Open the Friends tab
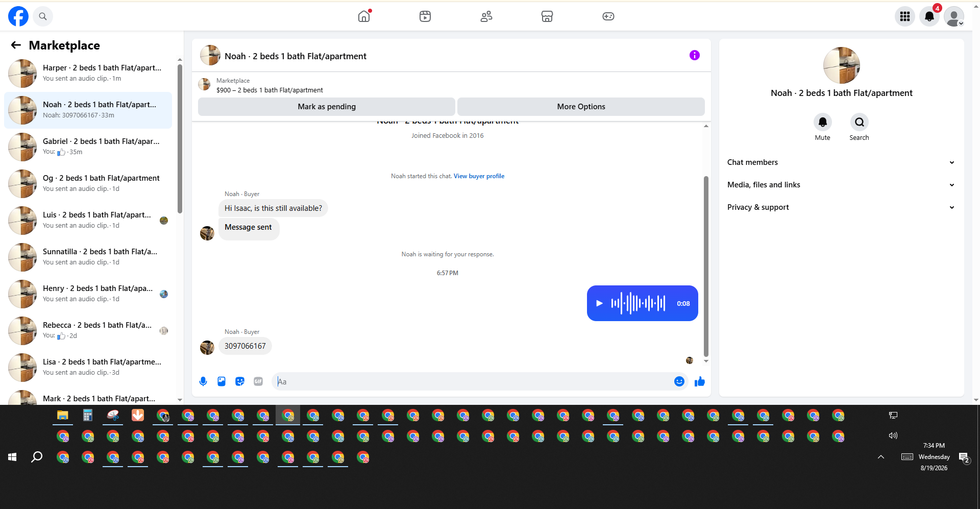This screenshot has height=509, width=980. coord(486,16)
